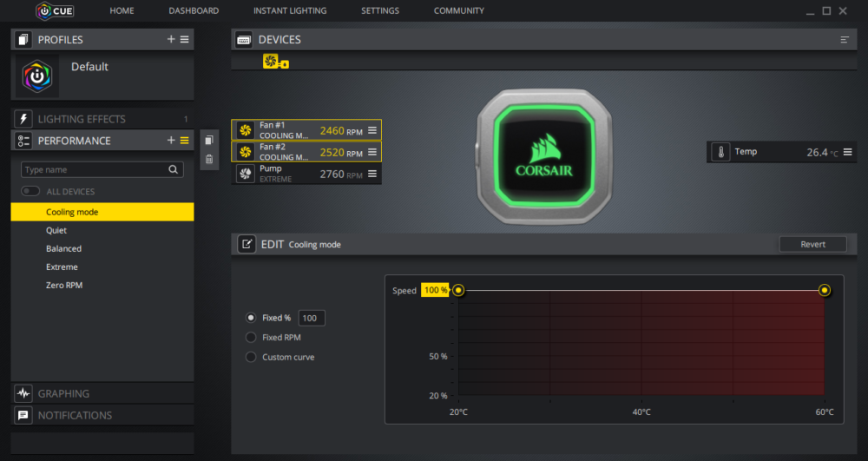Click the Revert button

[812, 244]
